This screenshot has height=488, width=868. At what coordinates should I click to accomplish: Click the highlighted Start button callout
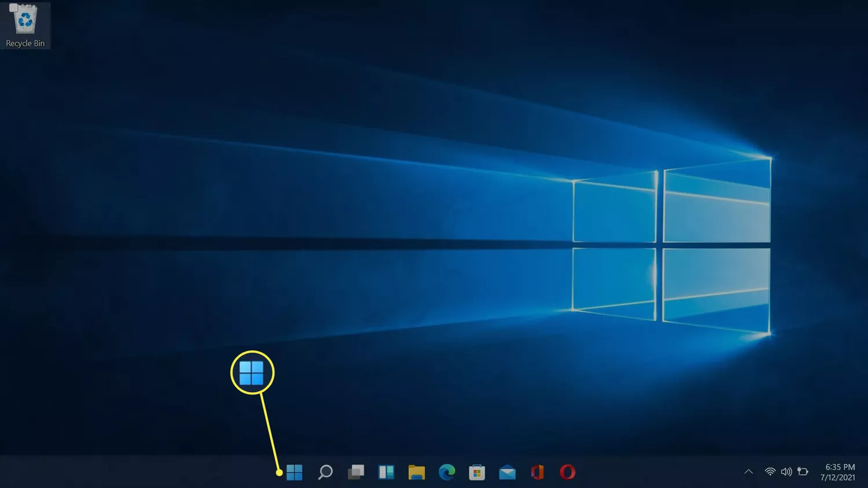coord(252,373)
